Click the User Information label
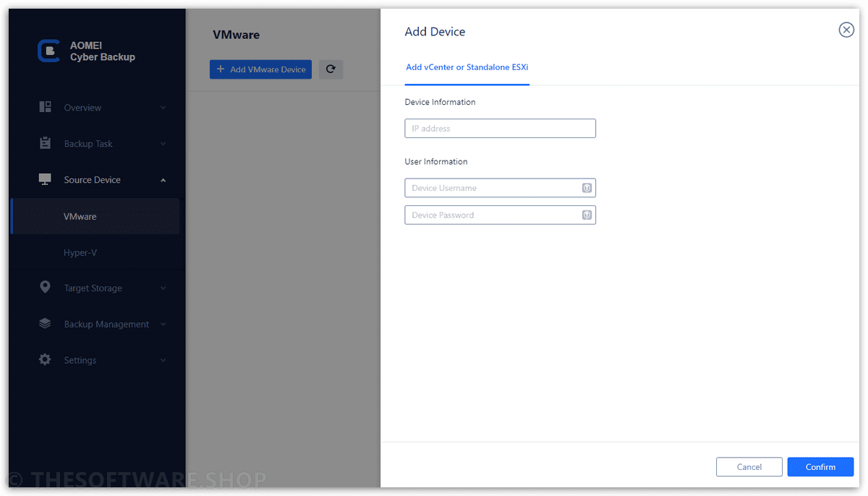The height and width of the screenshot is (496, 868). tap(436, 161)
